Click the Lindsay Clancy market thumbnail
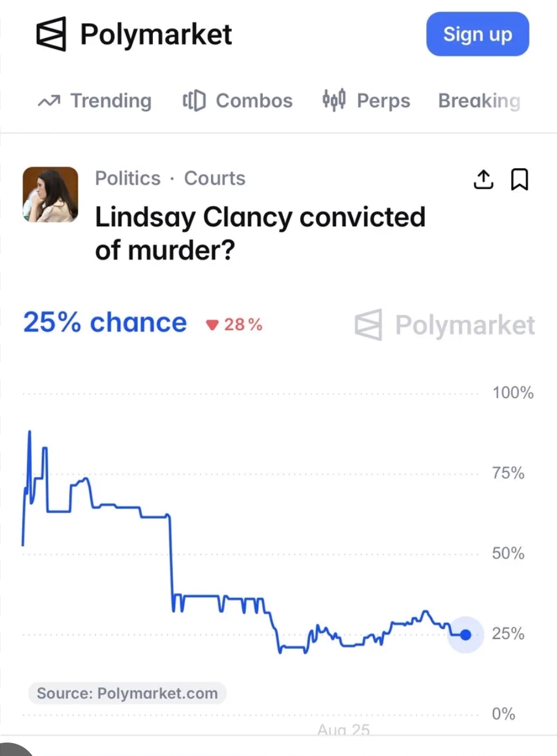 (50, 195)
